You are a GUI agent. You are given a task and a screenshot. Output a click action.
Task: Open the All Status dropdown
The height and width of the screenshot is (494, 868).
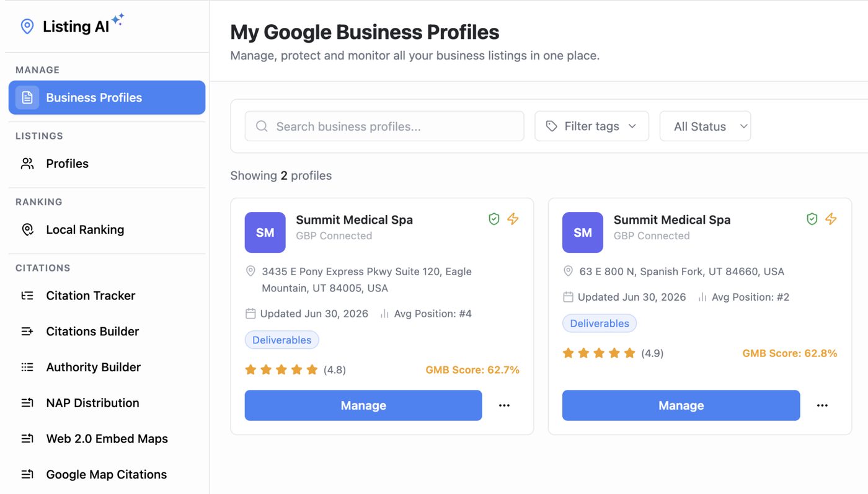[x=706, y=126]
